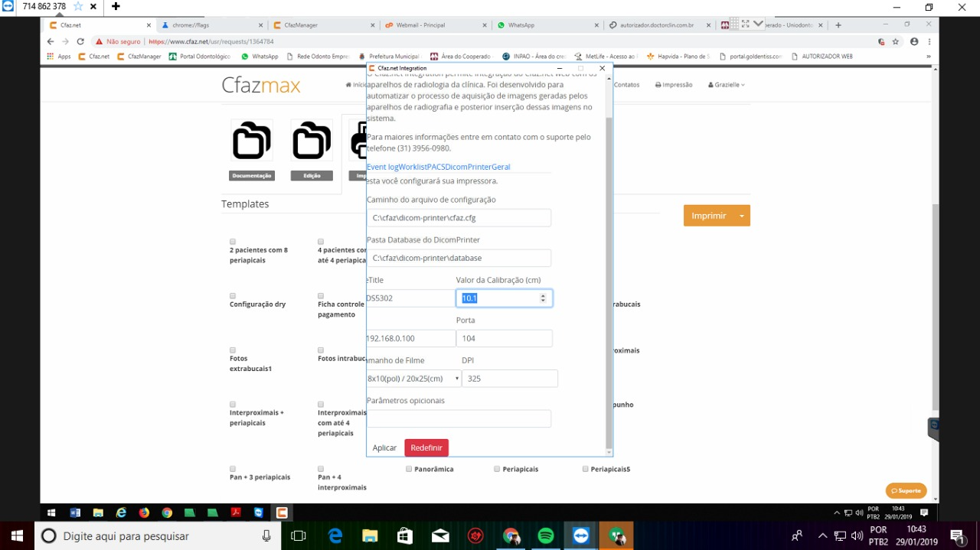Click the Parâmetros opcionais field
The width and height of the screenshot is (980, 550).
[459, 418]
